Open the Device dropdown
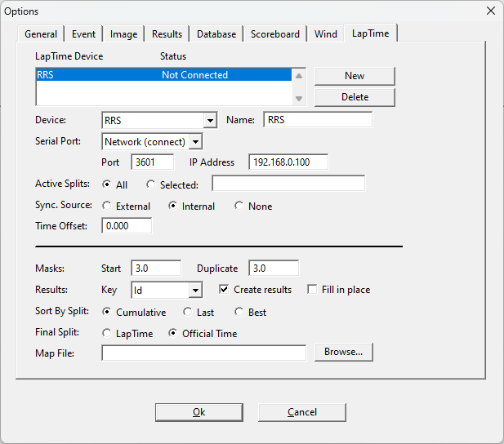504x444 pixels. pos(210,121)
